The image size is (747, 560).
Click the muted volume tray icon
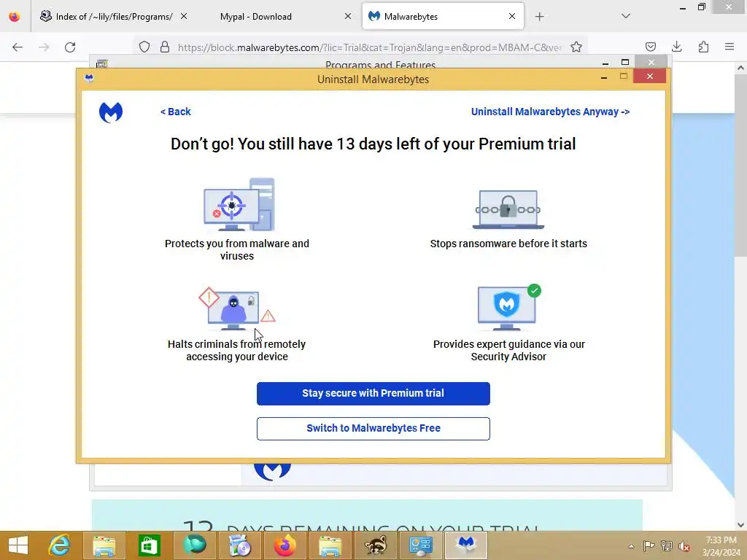(684, 546)
